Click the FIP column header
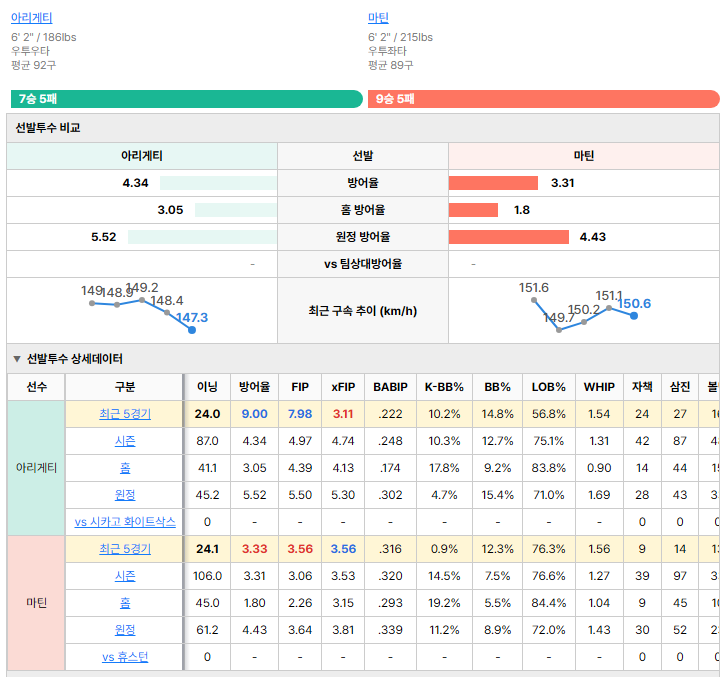Screen dimensions: 726x677 [300, 387]
